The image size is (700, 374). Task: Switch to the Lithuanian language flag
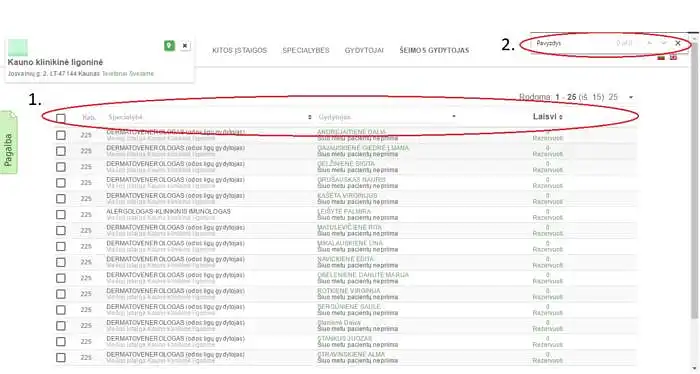click(x=662, y=58)
